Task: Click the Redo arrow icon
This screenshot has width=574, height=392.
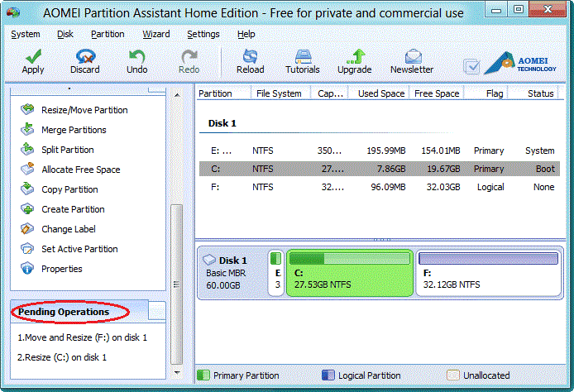Action: click(x=189, y=56)
